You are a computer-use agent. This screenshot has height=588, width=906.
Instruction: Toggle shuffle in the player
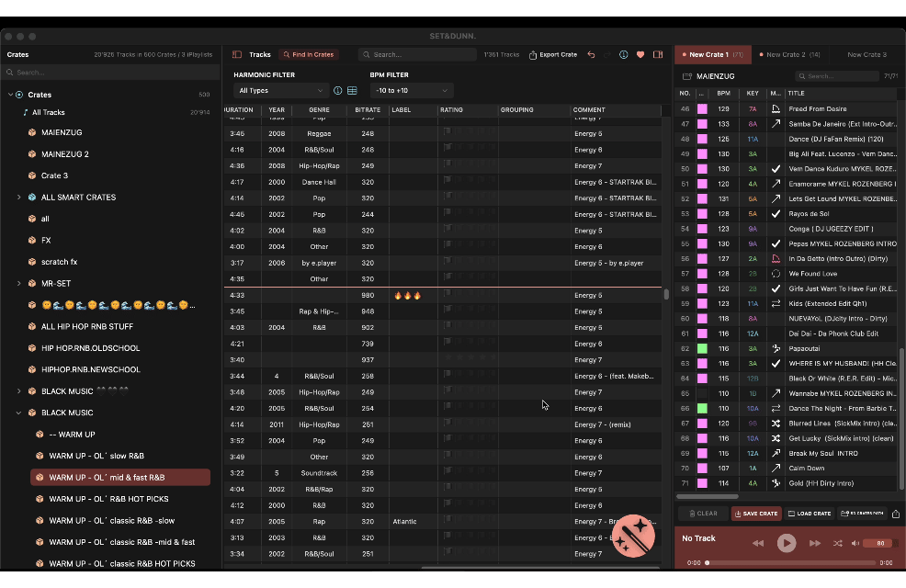point(837,543)
